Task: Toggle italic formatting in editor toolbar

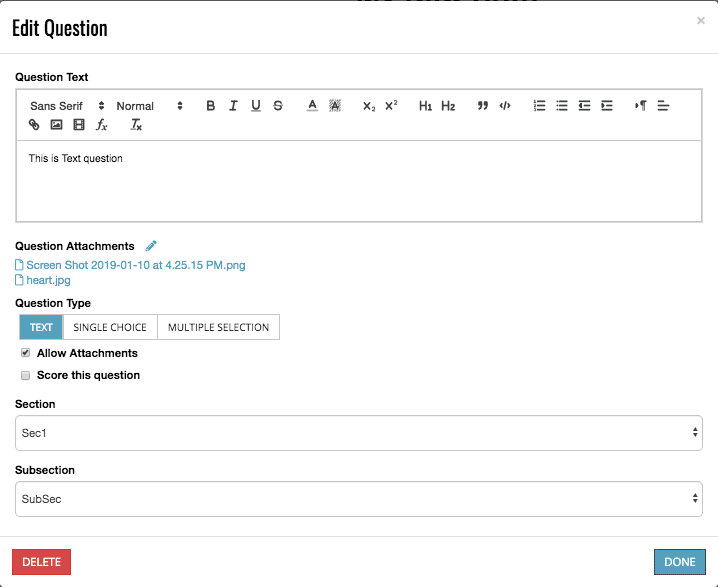Action: point(233,106)
